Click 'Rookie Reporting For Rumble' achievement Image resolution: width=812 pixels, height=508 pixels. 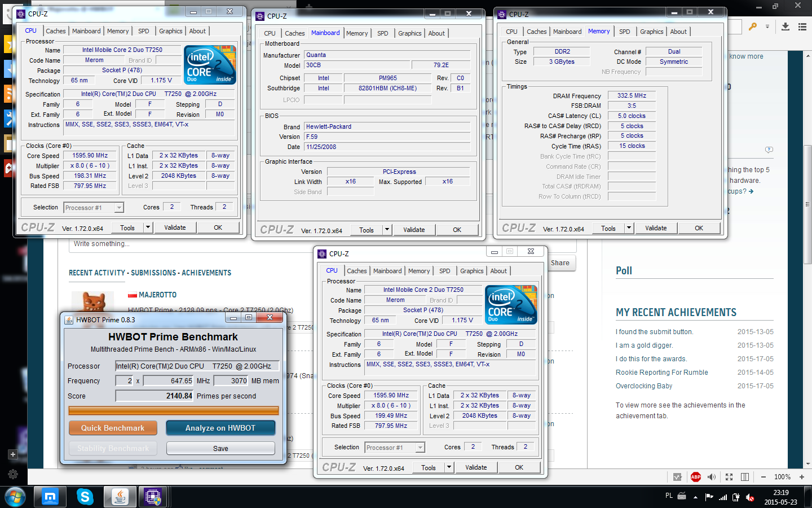[662, 373]
